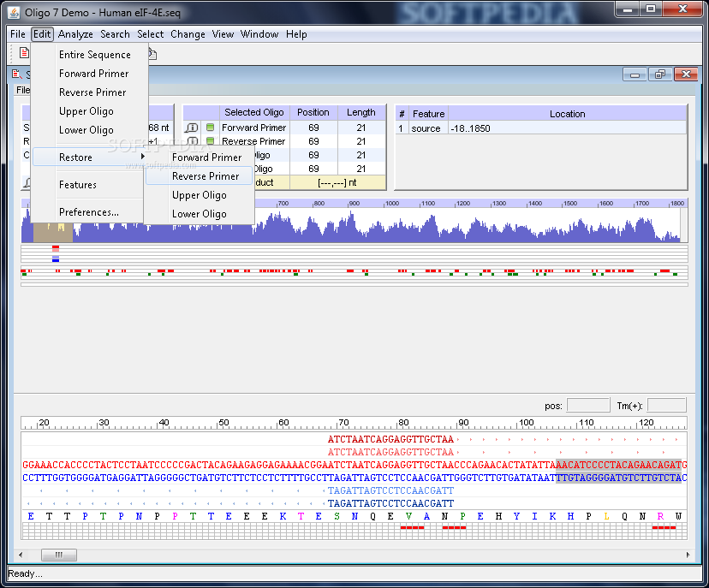Restore the Upper Oligo from submenu
The image size is (709, 588).
click(x=200, y=195)
